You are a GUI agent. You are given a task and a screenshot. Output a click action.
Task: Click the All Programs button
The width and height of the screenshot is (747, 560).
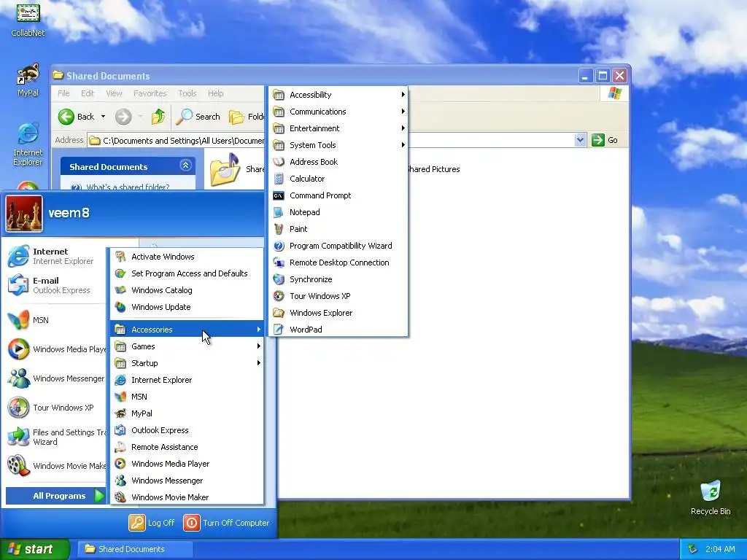point(55,496)
